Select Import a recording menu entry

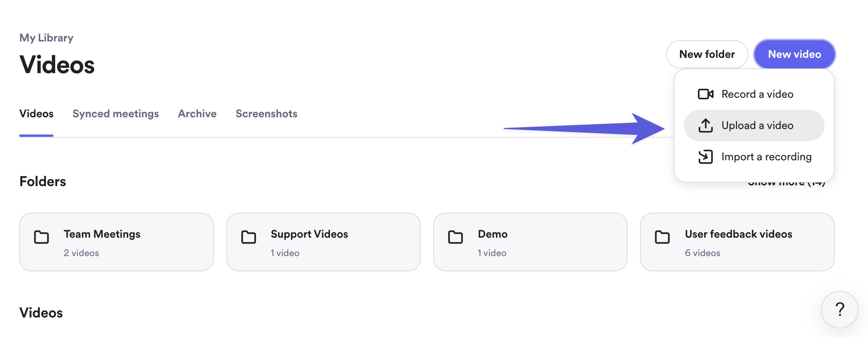766,157
